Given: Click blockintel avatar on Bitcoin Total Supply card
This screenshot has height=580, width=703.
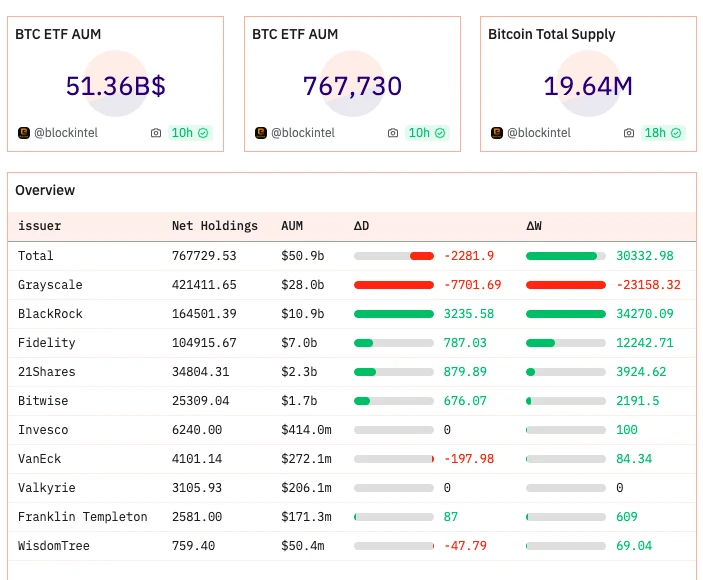Looking at the screenshot, I should point(497,133).
